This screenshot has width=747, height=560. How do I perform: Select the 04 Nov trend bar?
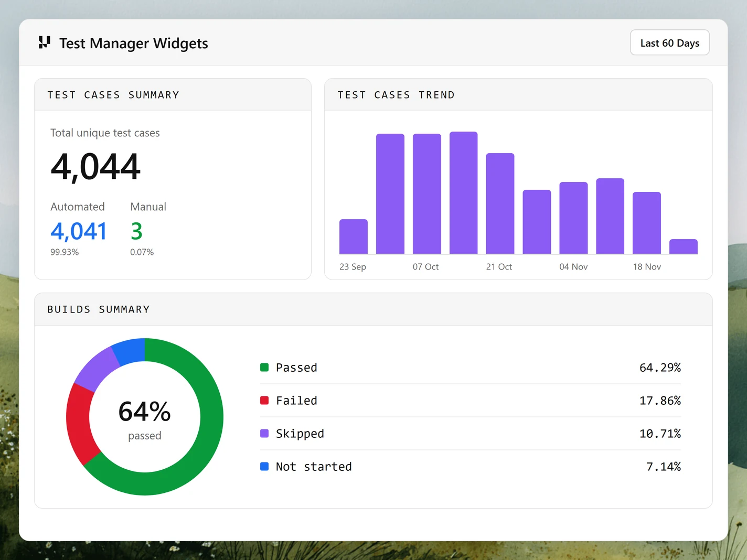click(x=573, y=218)
